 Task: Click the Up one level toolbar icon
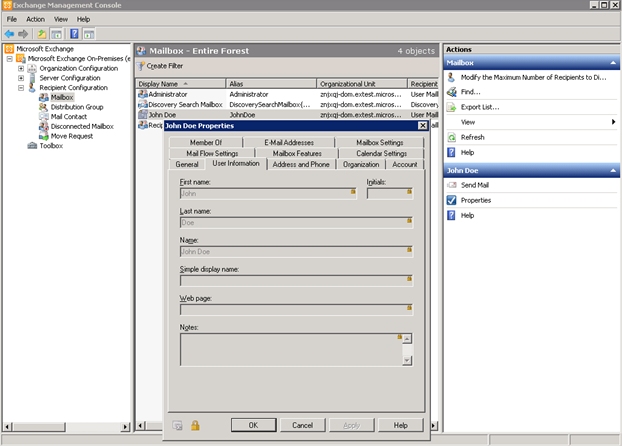point(42,33)
